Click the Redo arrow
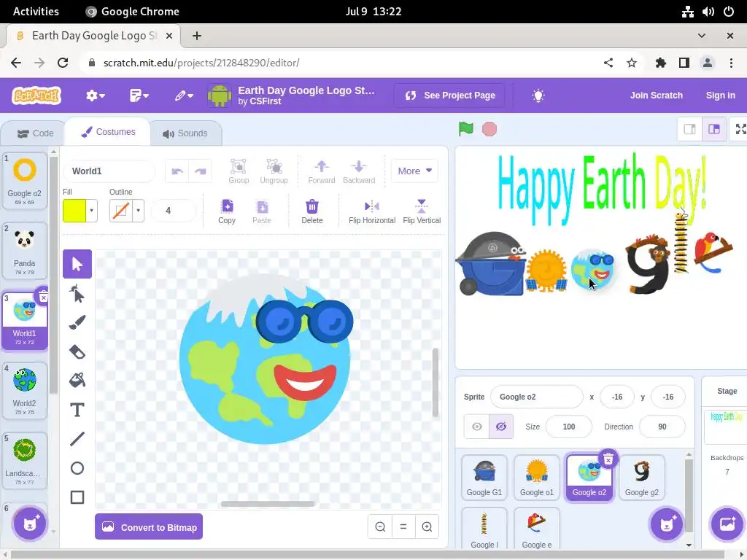The width and height of the screenshot is (747, 560). click(200, 171)
